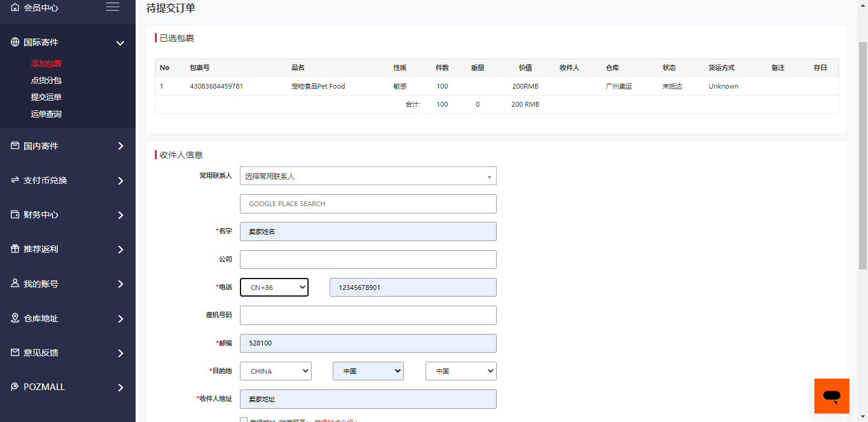Click the empty 座机号码 input field
868x422 pixels.
368,315
